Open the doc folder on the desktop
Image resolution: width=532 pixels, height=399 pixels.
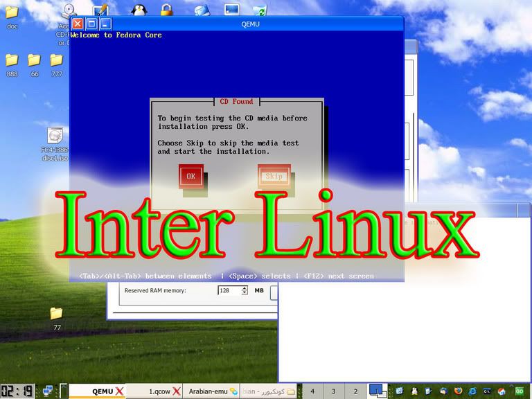coord(12,12)
